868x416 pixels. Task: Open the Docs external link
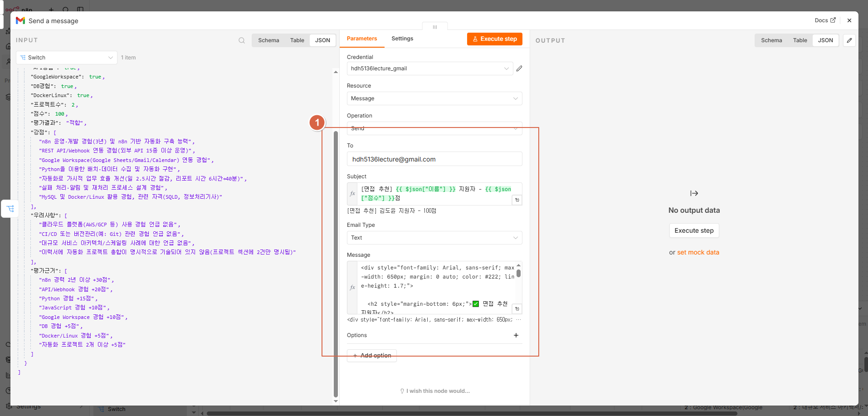[825, 20]
